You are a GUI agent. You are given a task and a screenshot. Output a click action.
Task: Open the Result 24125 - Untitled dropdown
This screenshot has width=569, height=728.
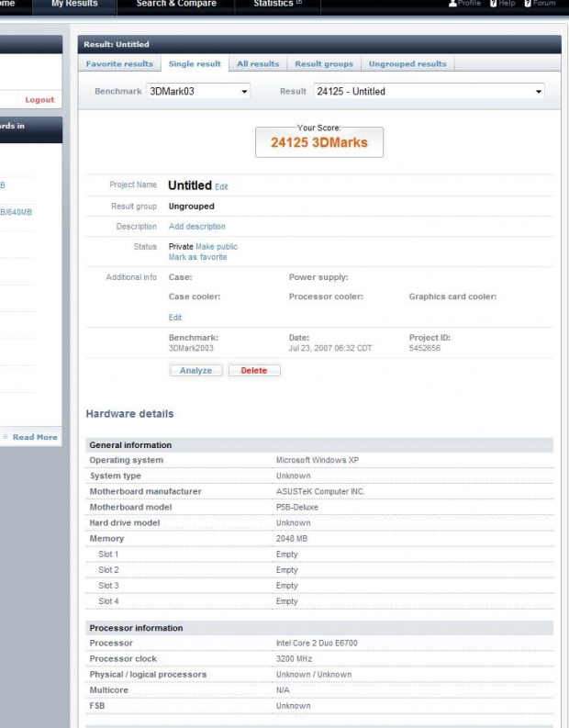point(429,91)
